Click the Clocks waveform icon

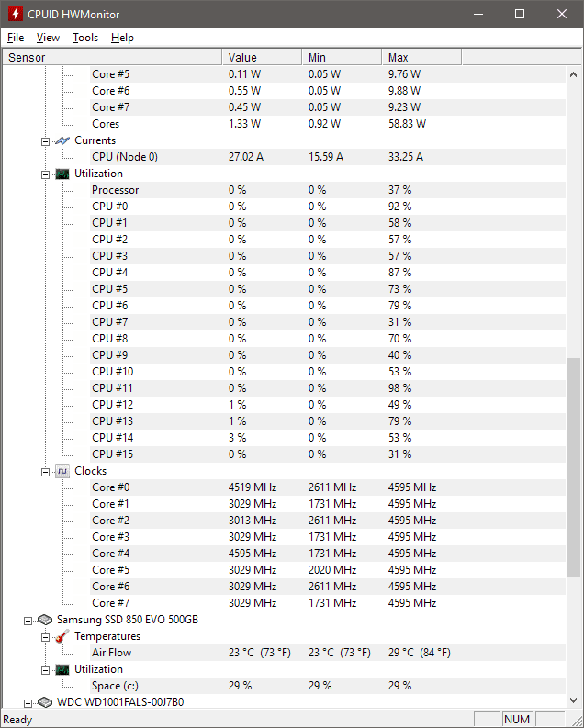(x=62, y=471)
